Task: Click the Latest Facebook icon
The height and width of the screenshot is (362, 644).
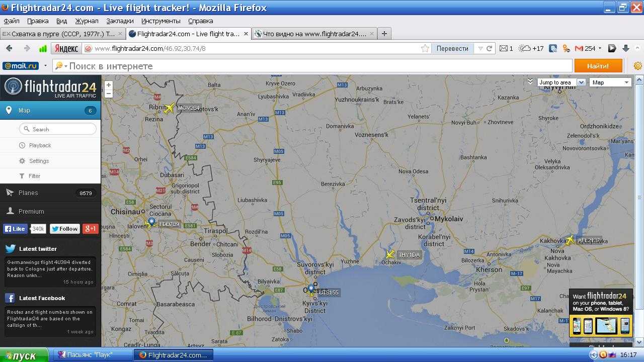Action: click(x=10, y=298)
